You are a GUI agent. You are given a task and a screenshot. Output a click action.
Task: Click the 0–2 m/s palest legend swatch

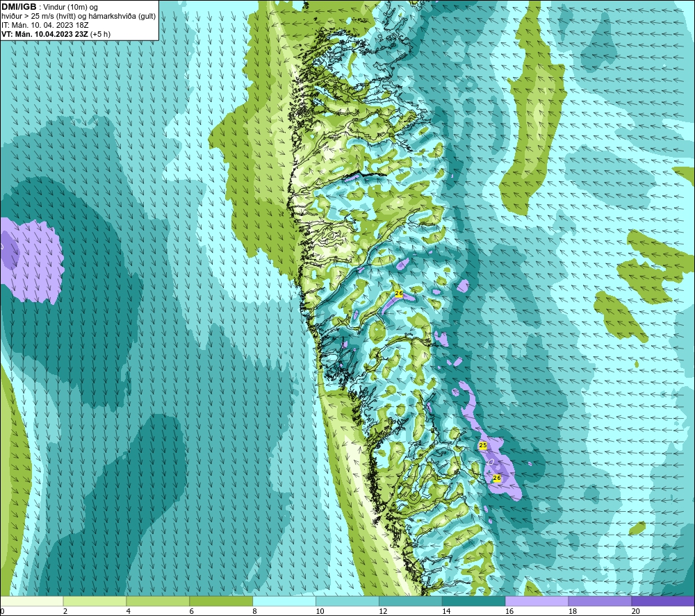coord(31,601)
